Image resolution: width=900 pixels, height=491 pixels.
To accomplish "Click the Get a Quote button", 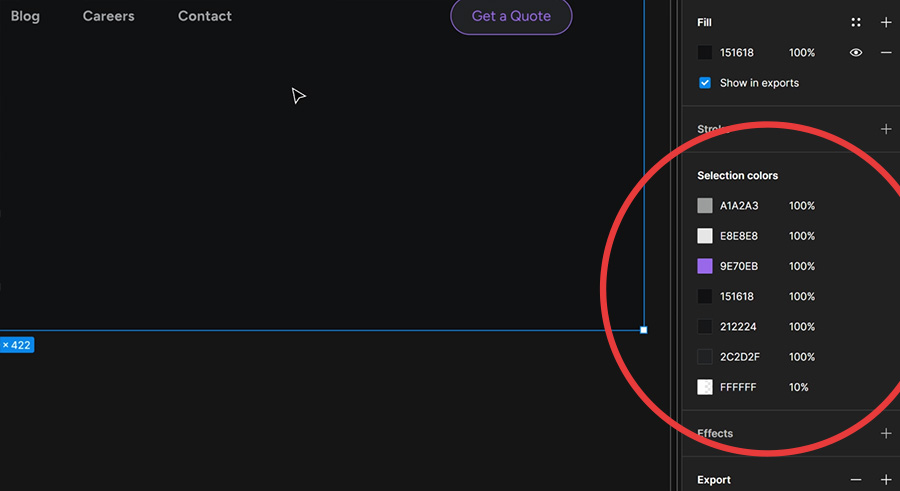I will pyautogui.click(x=511, y=16).
